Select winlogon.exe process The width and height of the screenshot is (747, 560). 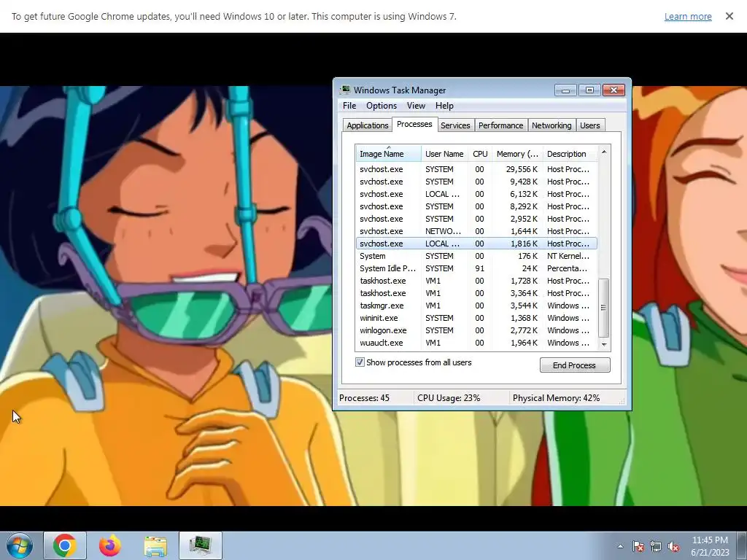[x=476, y=330]
